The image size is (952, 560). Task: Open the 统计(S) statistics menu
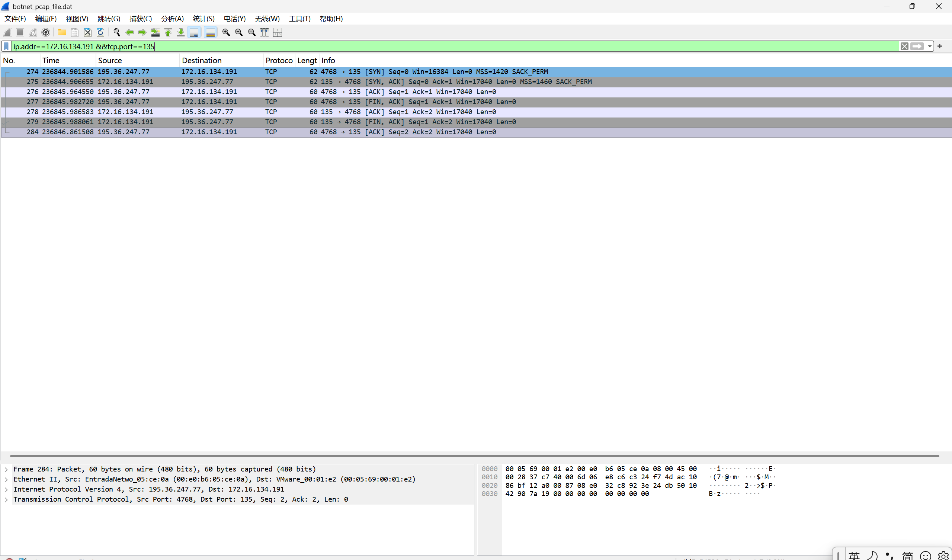click(x=203, y=19)
